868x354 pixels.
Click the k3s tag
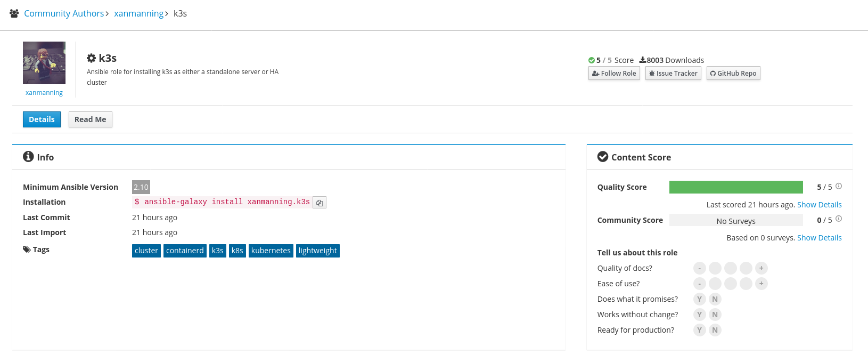click(x=218, y=251)
